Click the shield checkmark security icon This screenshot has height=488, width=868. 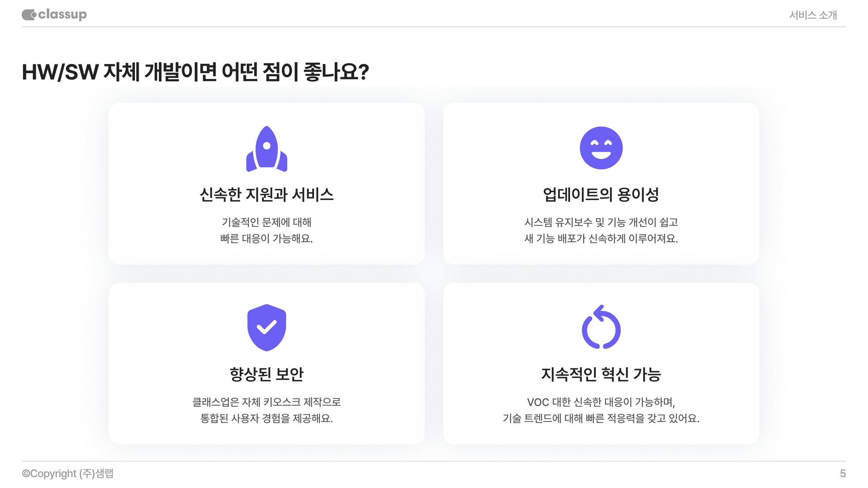[x=267, y=327]
